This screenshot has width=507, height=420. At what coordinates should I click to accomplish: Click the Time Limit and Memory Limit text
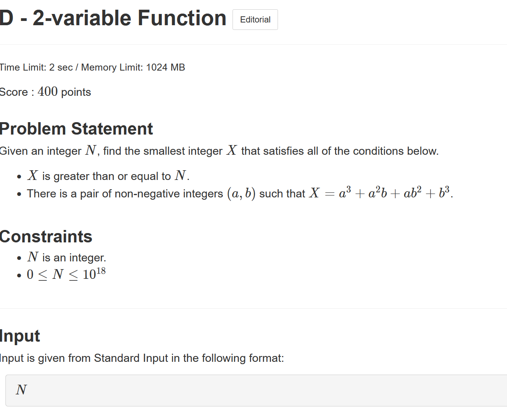(x=92, y=67)
